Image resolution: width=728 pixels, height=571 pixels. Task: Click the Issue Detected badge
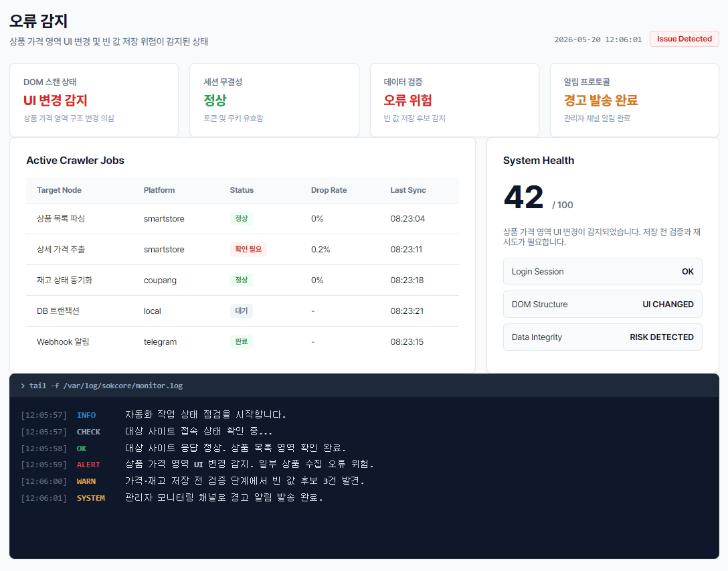tap(684, 39)
